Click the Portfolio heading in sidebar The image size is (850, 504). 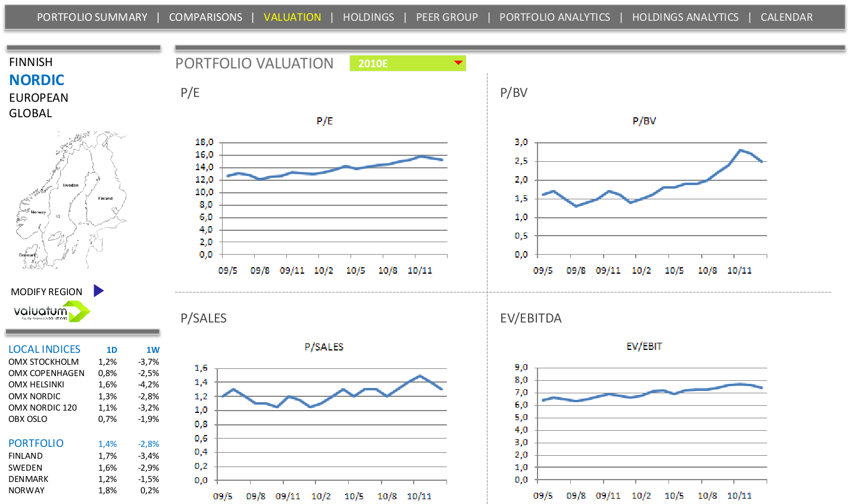(x=36, y=443)
